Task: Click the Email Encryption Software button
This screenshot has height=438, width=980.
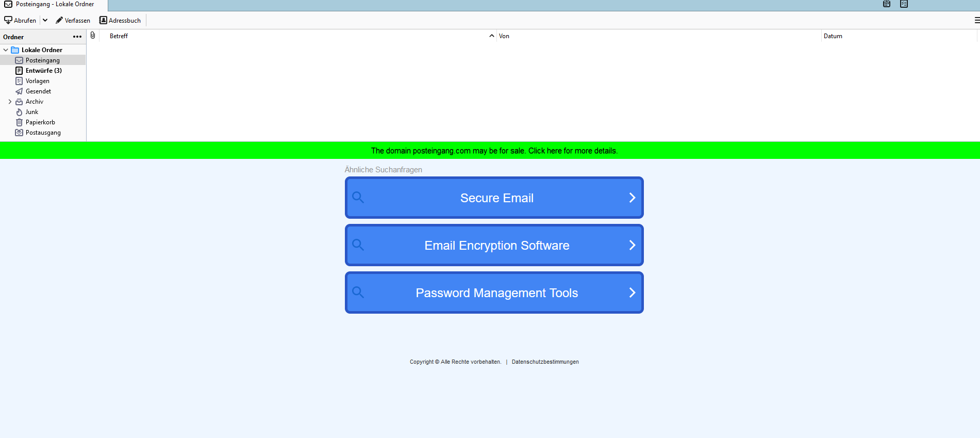Action: (x=494, y=245)
